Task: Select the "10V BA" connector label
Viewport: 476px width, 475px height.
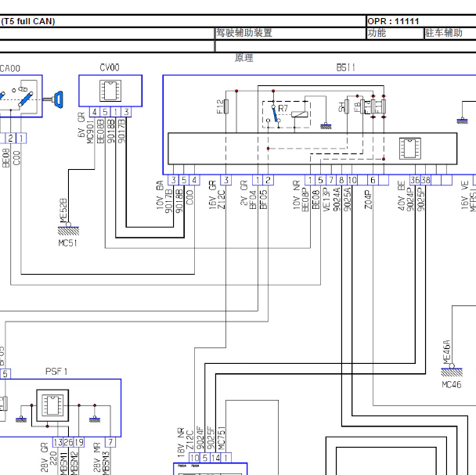Action: (x=160, y=195)
